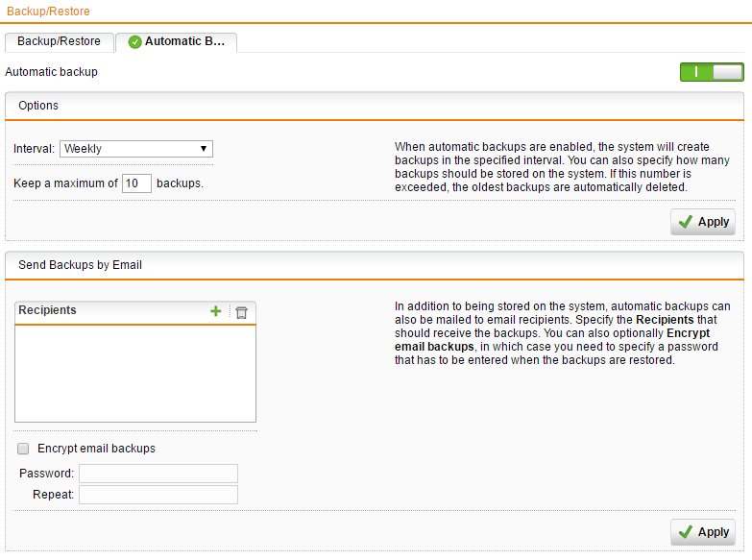Click the Options section header

[x=38, y=106]
